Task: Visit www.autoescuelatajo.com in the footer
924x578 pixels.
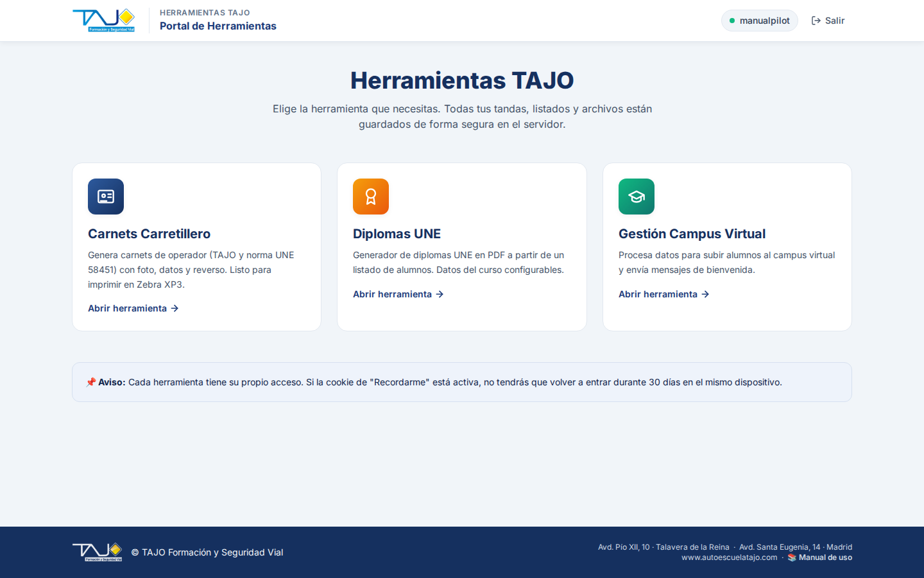Action: point(730,557)
